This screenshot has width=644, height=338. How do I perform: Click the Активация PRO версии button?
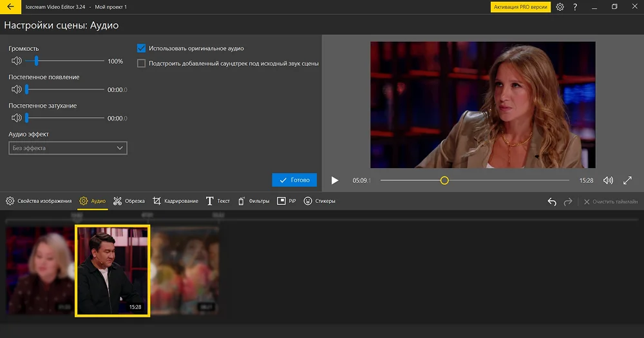click(520, 7)
